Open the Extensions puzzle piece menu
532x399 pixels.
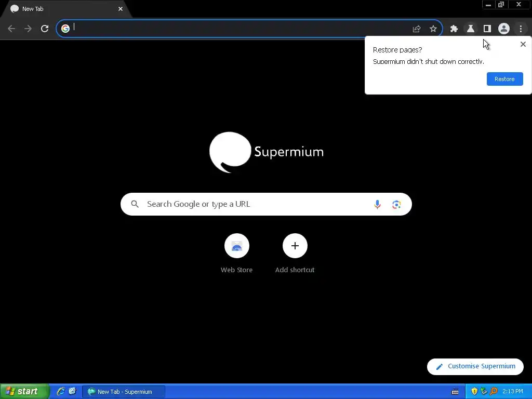point(454,29)
